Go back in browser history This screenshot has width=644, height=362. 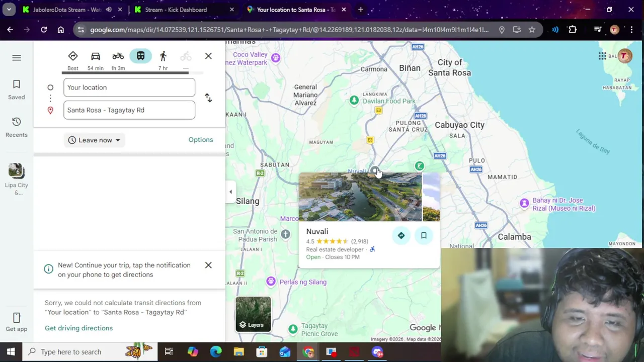(x=10, y=30)
